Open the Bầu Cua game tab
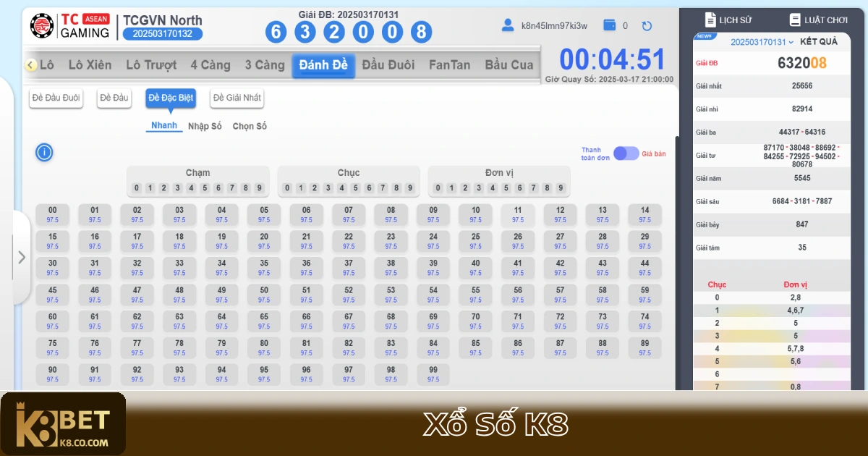Viewport: 868px width, 456px height. click(x=509, y=64)
